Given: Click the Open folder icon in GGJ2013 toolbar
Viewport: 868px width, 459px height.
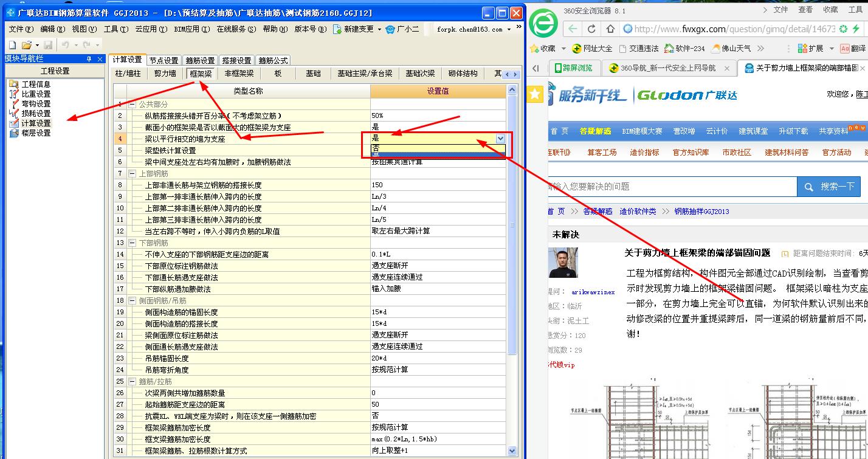Looking at the screenshot, I should click(x=26, y=45).
